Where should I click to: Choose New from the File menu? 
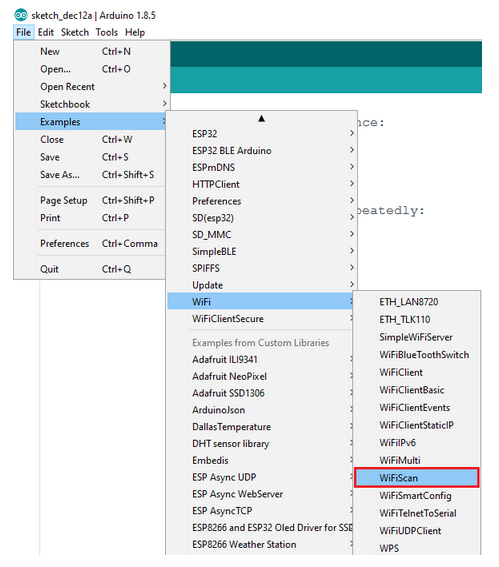90,52
